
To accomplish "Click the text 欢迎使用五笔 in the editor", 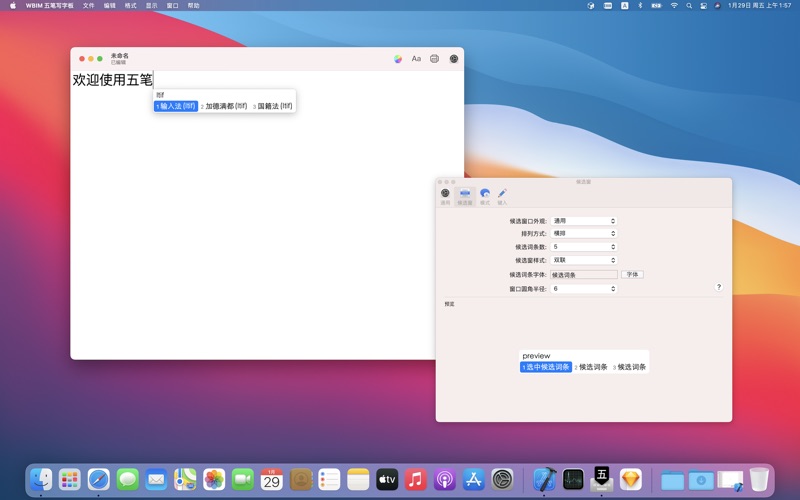I will (x=112, y=80).
